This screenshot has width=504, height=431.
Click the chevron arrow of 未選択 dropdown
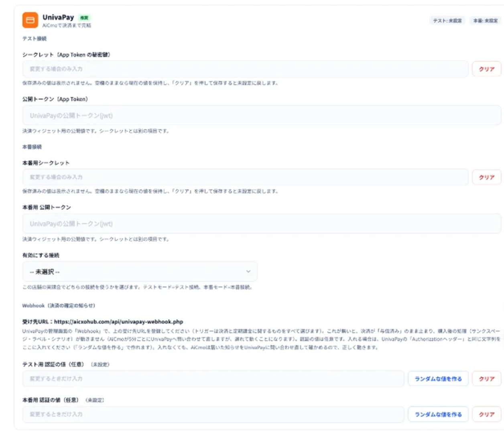click(248, 272)
